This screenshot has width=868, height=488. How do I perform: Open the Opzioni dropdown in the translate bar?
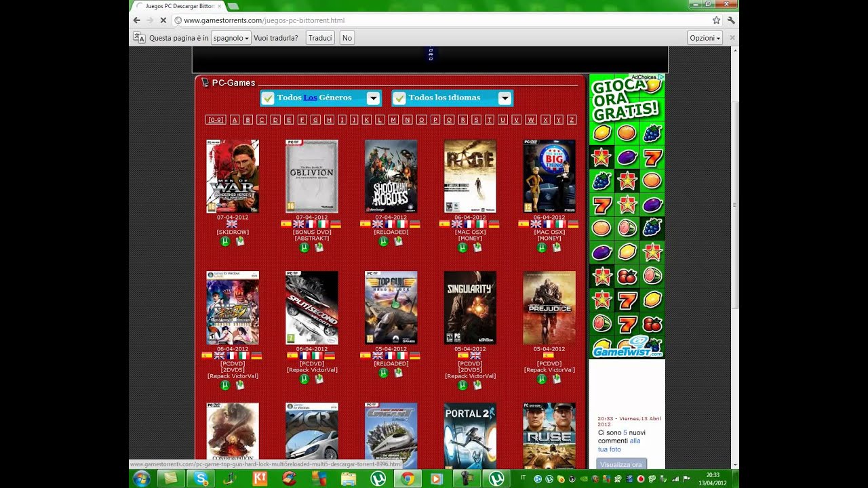pos(705,38)
